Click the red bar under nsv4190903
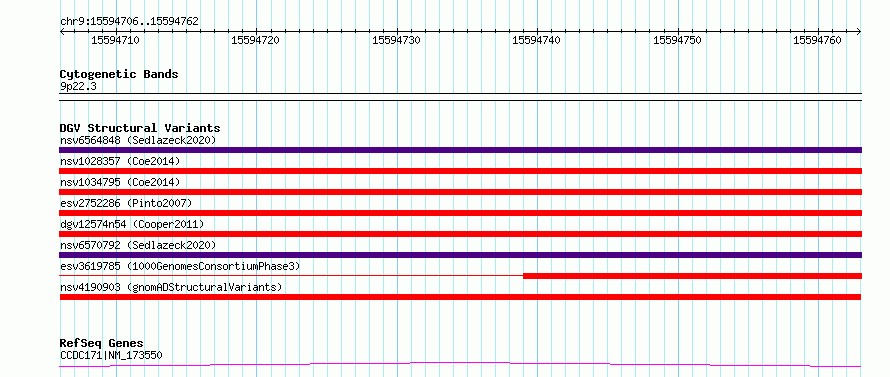Screen dimensions: 890x377 tap(460, 297)
